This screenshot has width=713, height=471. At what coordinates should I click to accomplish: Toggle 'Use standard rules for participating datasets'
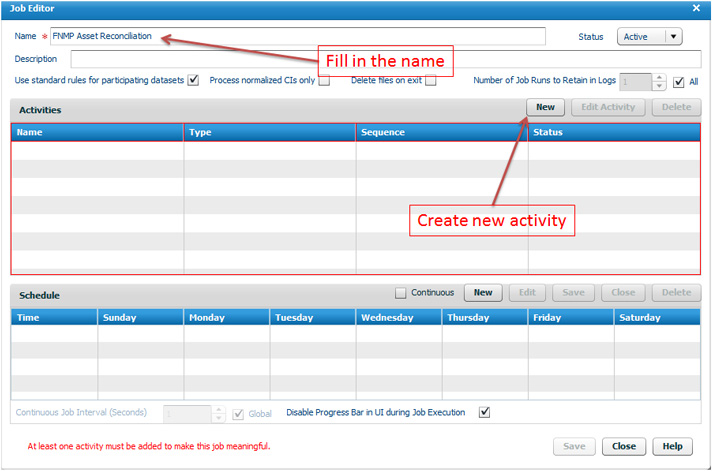coord(194,81)
